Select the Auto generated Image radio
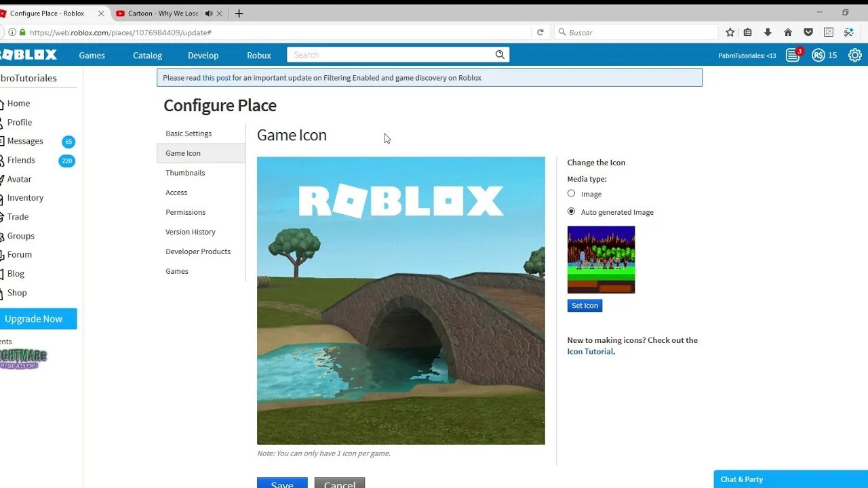The width and height of the screenshot is (868, 488). pos(571,211)
